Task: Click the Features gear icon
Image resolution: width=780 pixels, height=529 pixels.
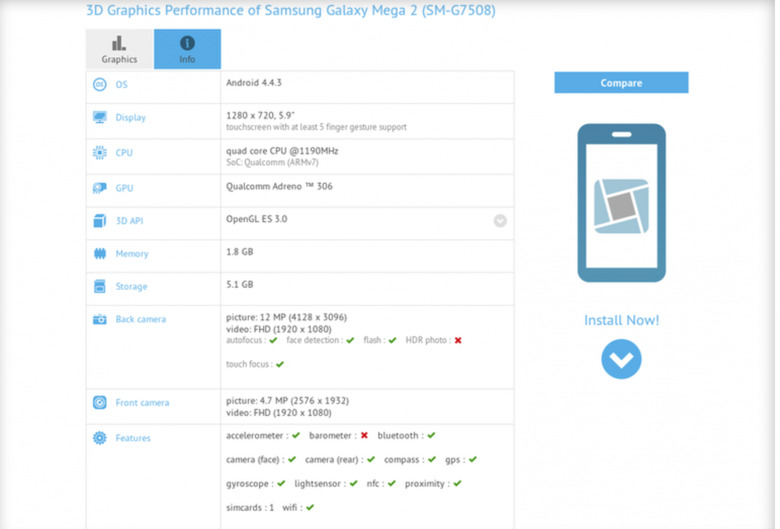Action: 99,438
